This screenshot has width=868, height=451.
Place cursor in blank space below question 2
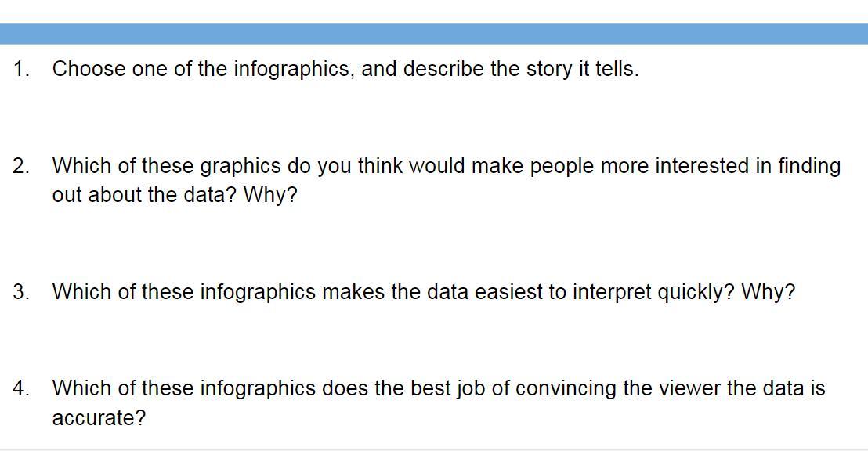pyautogui.click(x=345, y=243)
